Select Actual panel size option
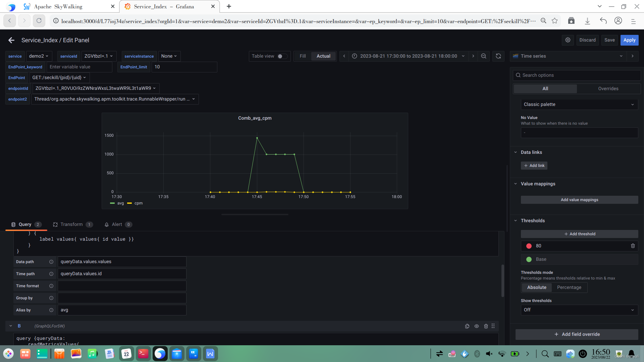This screenshot has height=362, width=644. (323, 56)
